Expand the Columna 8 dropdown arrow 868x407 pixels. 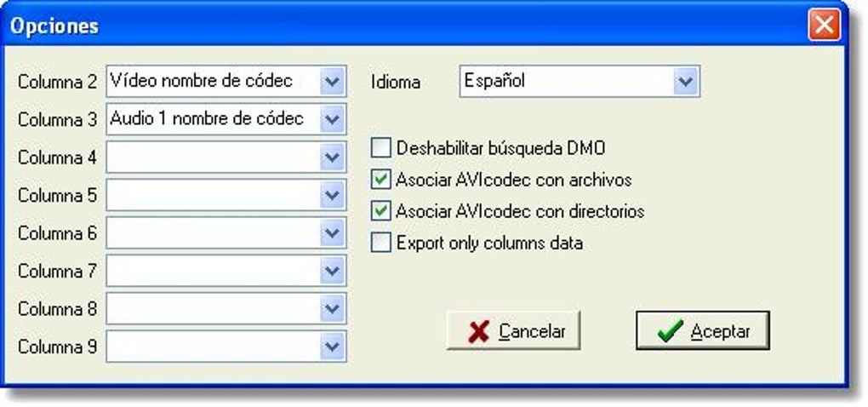(332, 308)
